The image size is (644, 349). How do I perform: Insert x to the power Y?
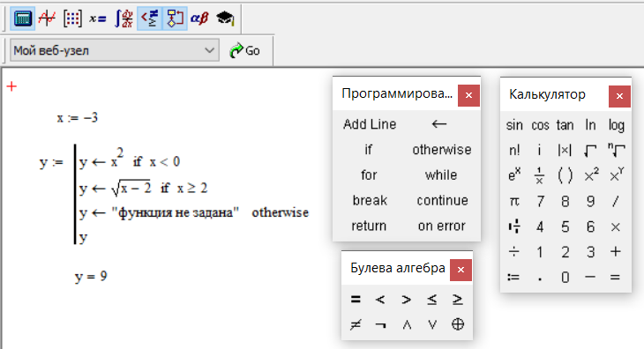[x=617, y=175]
